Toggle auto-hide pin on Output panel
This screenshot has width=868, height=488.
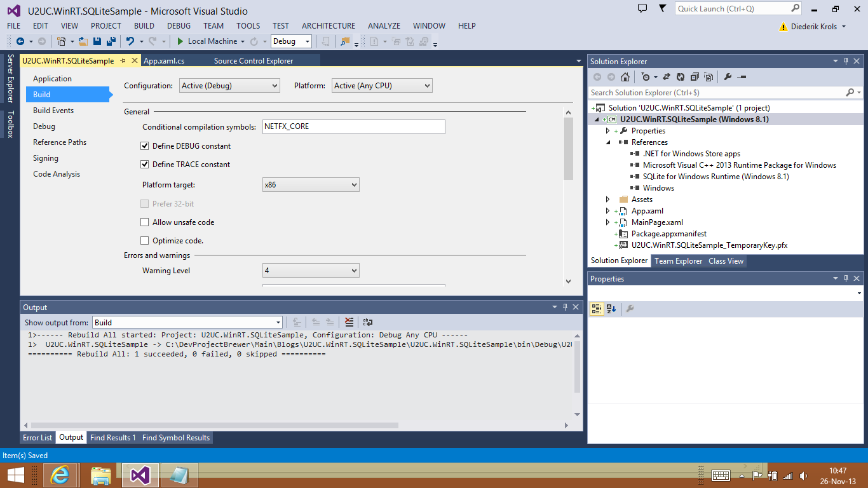(565, 307)
